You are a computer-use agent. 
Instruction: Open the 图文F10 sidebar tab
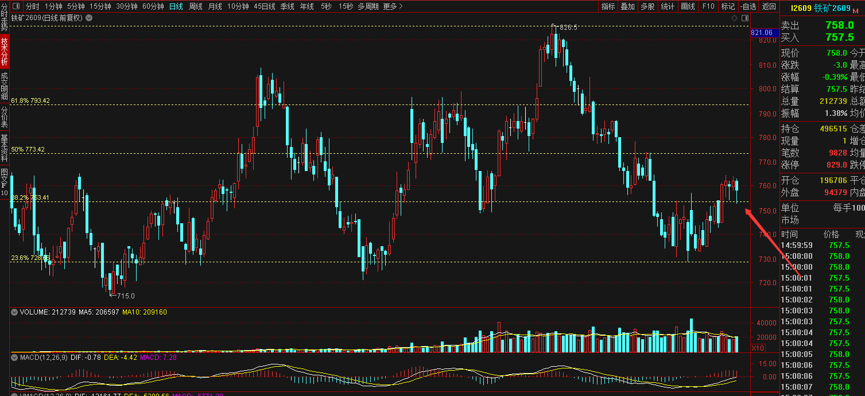tap(4, 183)
